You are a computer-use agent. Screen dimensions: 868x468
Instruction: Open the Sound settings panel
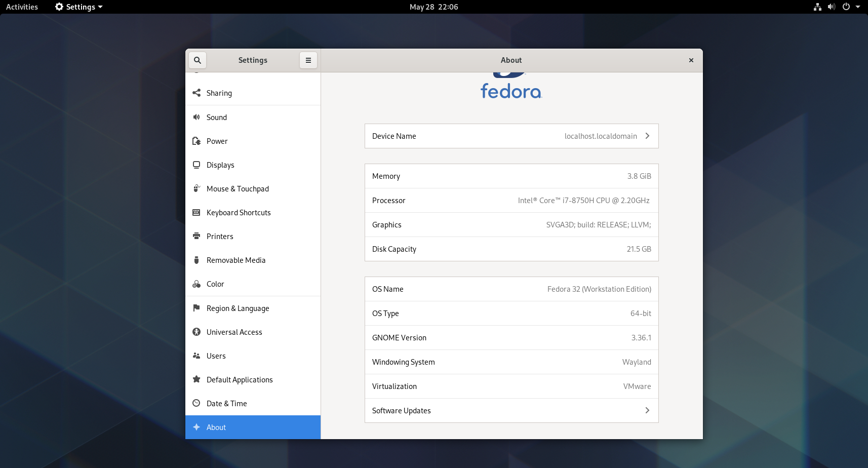pyautogui.click(x=253, y=117)
